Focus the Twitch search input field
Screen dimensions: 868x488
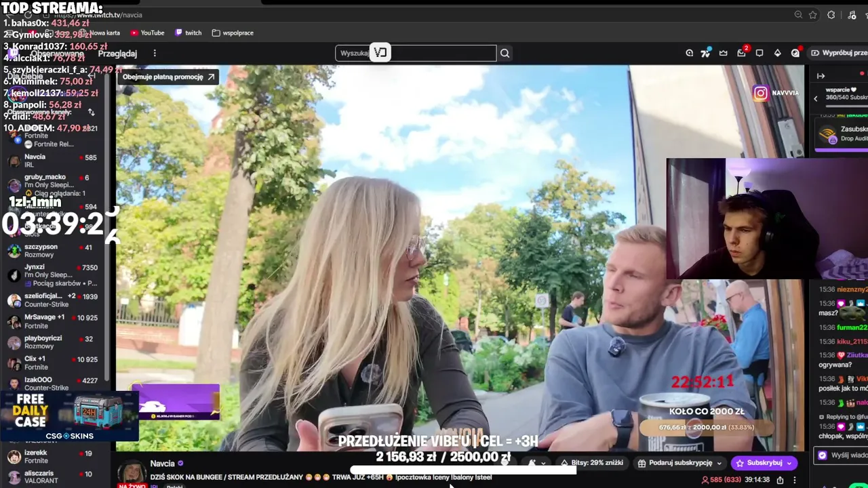click(x=416, y=53)
